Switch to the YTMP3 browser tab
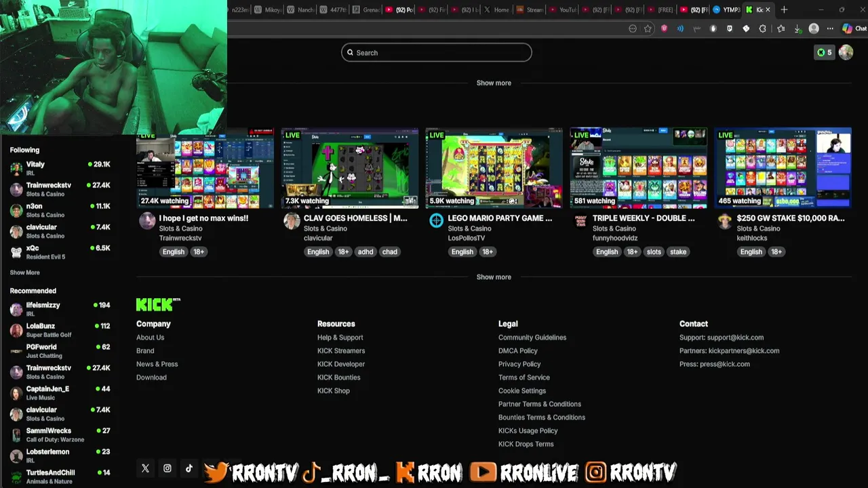 (x=726, y=9)
